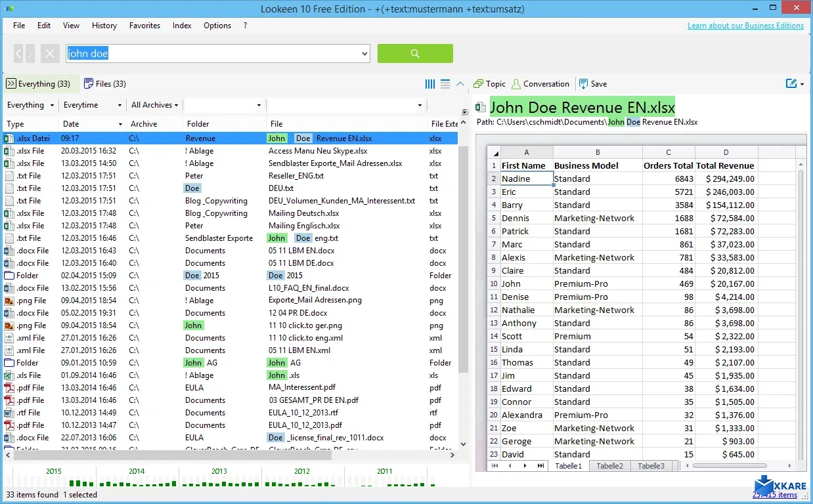Run the search with the green magnifier button
The image size is (813, 504).
[415, 54]
